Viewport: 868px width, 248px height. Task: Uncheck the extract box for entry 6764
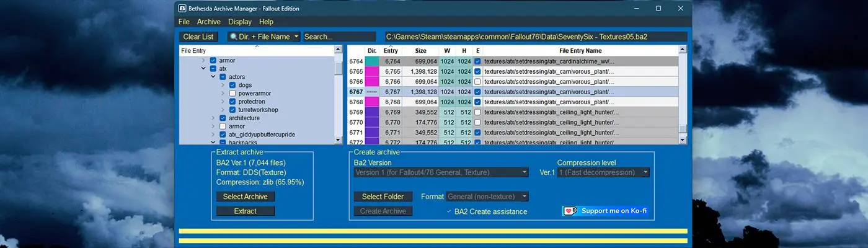[477, 61]
